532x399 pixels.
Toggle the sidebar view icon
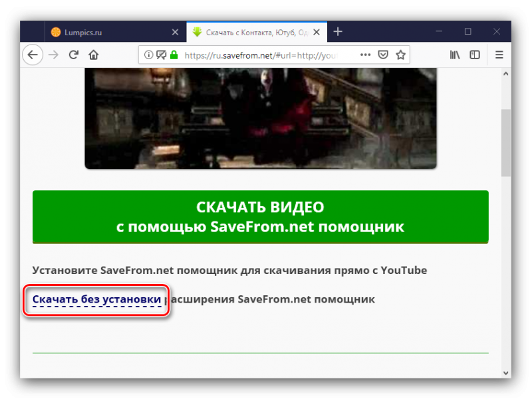475,55
